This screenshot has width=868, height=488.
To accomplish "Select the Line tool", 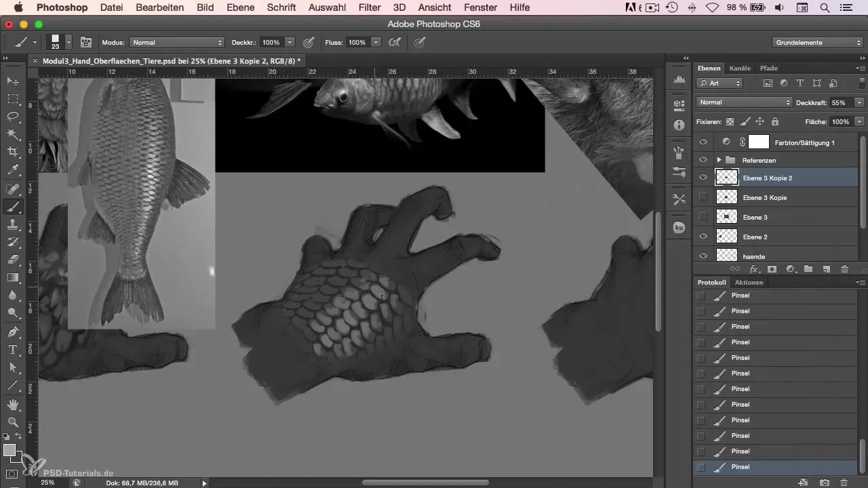I will coord(13,385).
